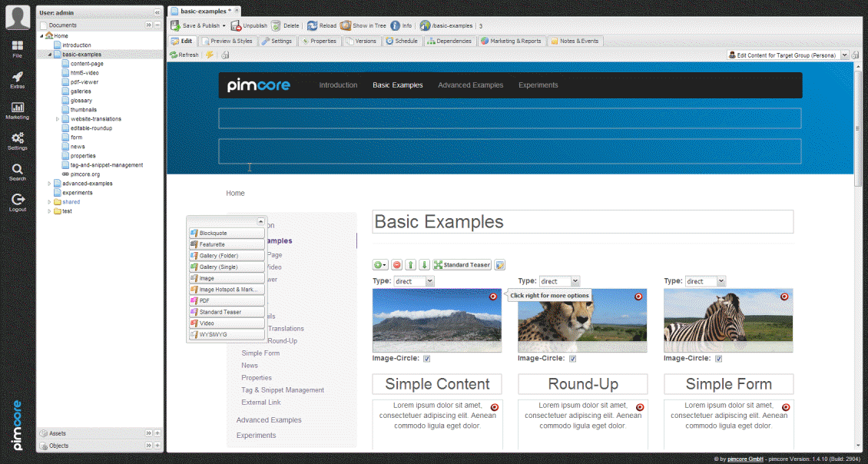Toggle Image-Circle checkbox under mountain image
Image resolution: width=868 pixels, height=464 pixels.
pyautogui.click(x=426, y=359)
